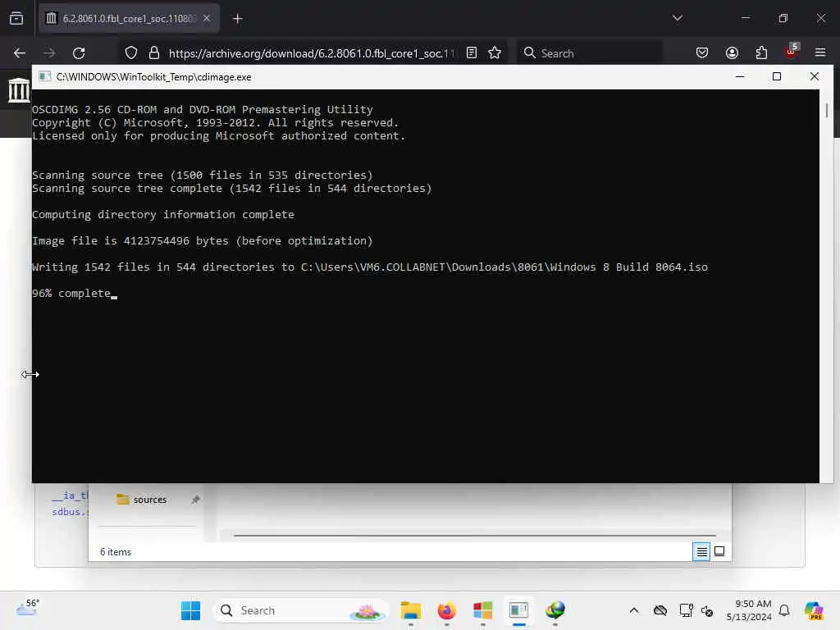View site security padlock info
The width and height of the screenshot is (840, 630).
coord(154,53)
